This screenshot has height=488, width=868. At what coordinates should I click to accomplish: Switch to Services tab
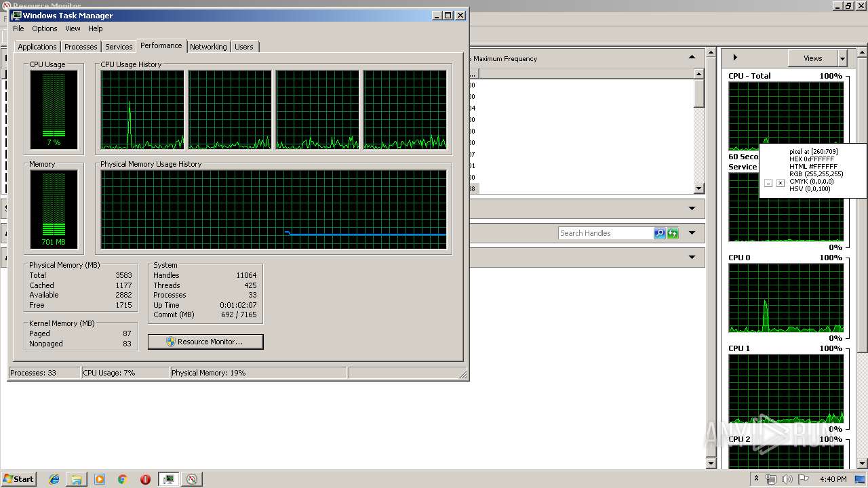point(119,47)
